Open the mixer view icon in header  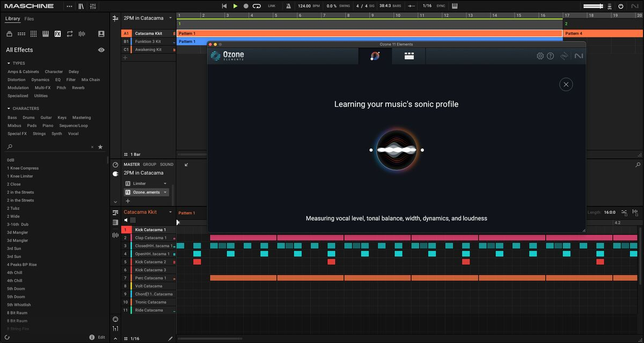click(x=93, y=6)
